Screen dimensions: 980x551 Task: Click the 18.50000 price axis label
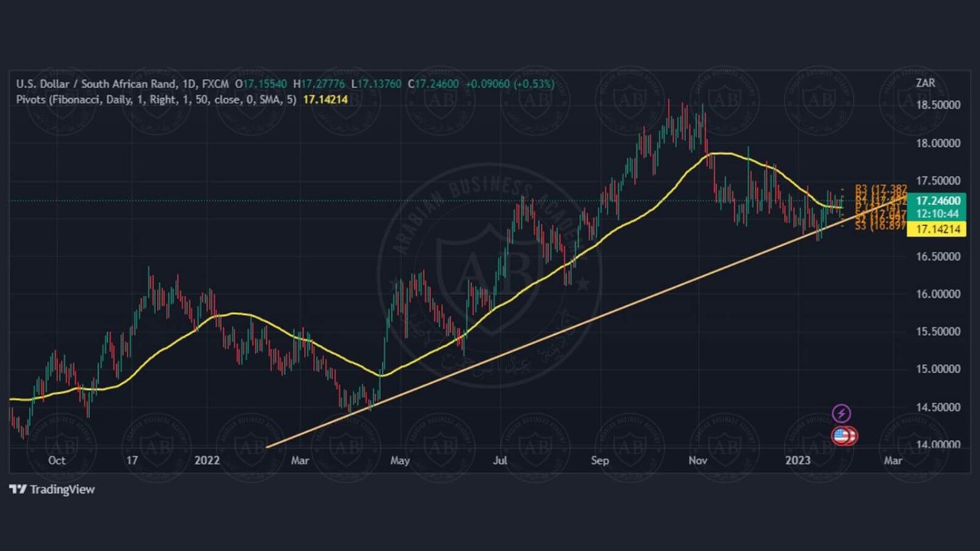point(938,105)
